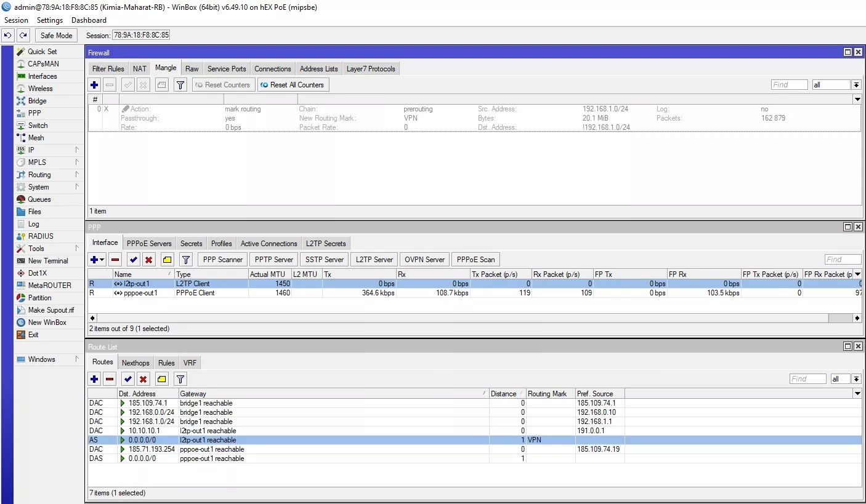Open PPP add interface dropdown arrow
This screenshot has width=866, height=504.
point(102,260)
